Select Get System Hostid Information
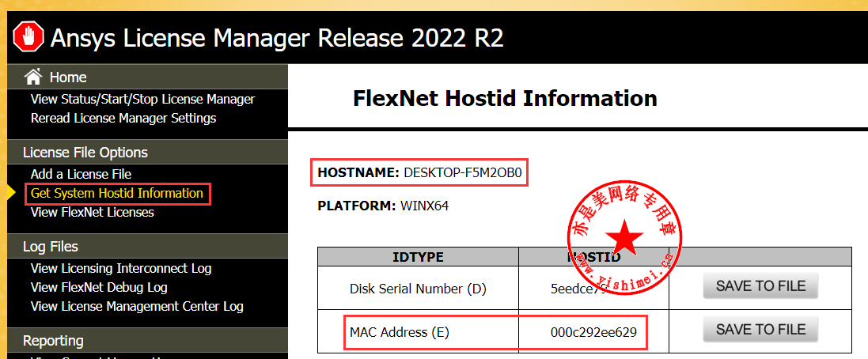868x359 pixels. (x=117, y=194)
